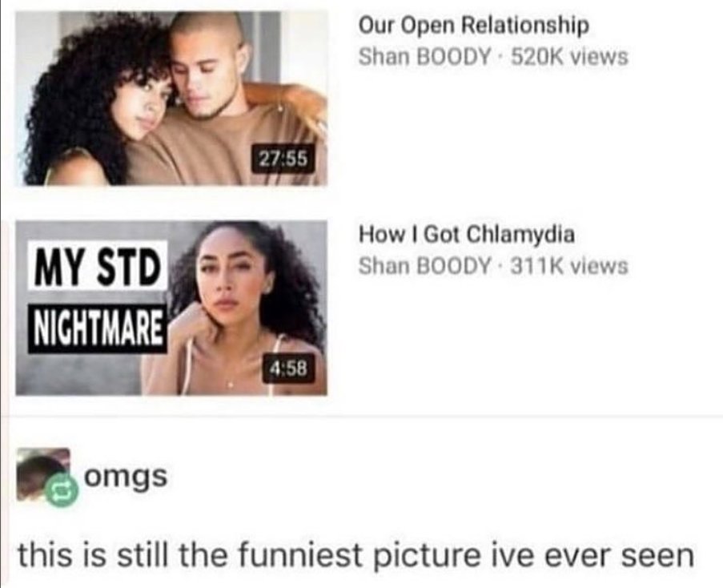Open the omgs user avatar picture
This screenshot has width=723, height=588.
[43, 474]
